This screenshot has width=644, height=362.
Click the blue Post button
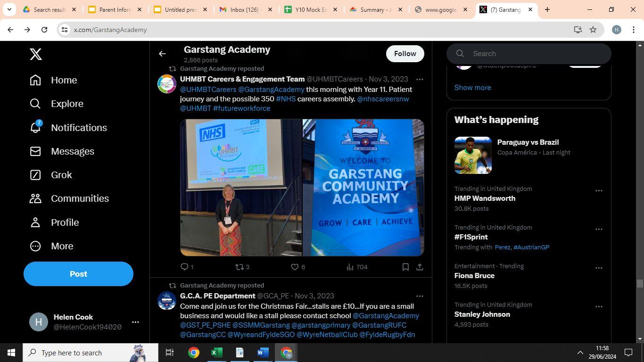[78, 274]
